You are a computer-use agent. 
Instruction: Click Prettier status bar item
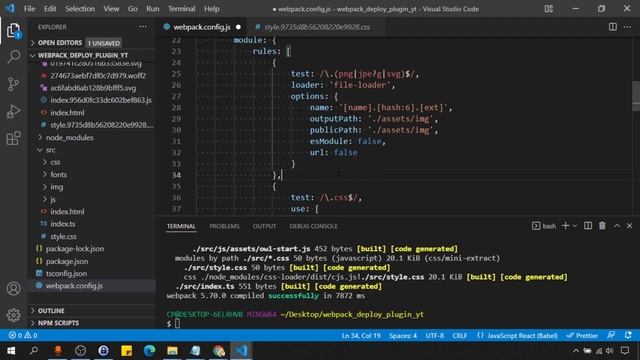pos(582,336)
